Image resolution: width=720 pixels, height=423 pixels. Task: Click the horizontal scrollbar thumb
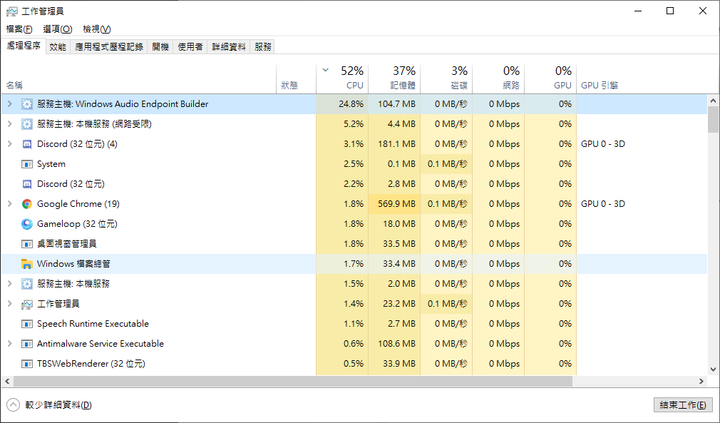[293, 381]
